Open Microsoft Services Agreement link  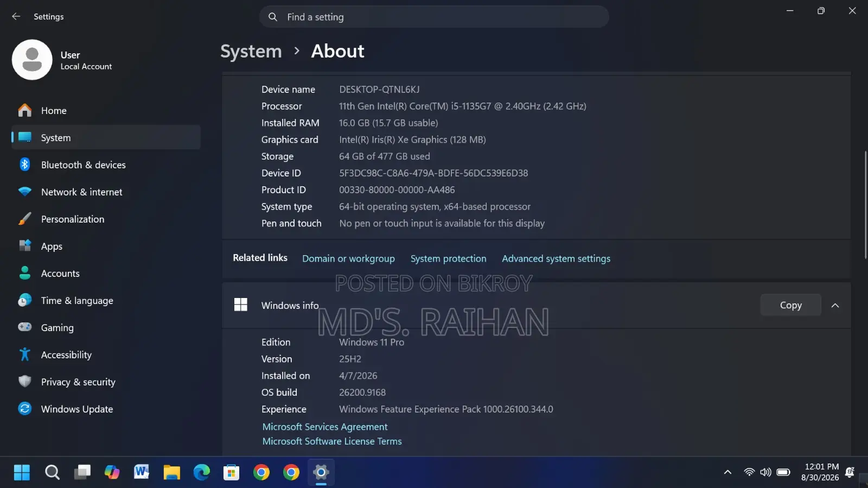325,427
